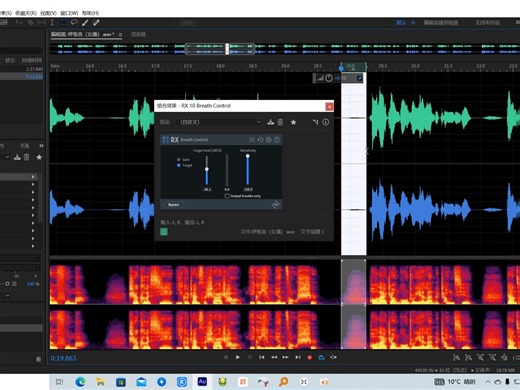Screen dimensions: 520x390
Task: Check Output breaths only checkbox
Action: 227,196
